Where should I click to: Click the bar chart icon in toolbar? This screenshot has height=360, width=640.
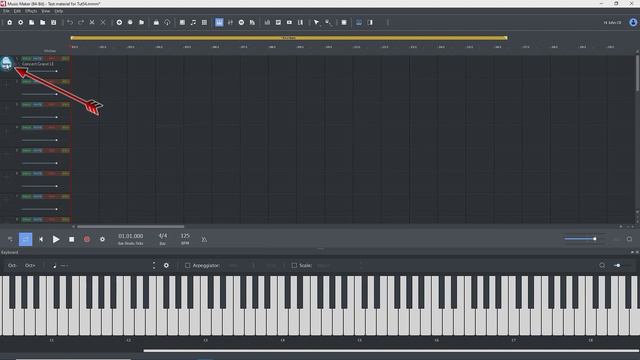(x=267, y=22)
